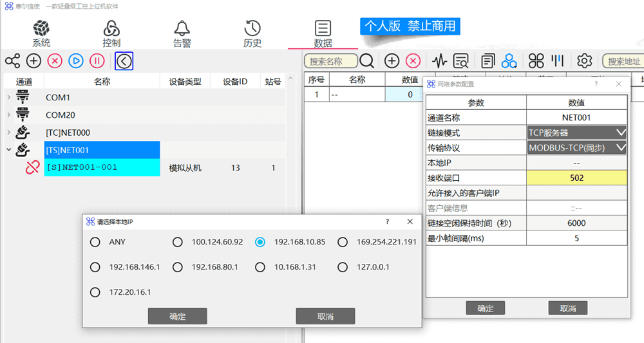
Task: Switch to the 告警 tab
Action: pos(182,34)
